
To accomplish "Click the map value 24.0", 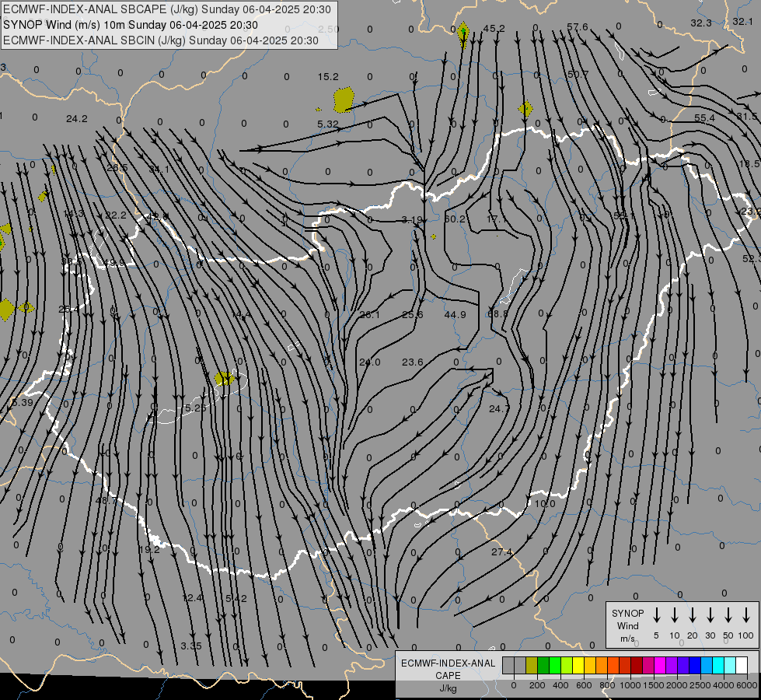I will 370,362.
